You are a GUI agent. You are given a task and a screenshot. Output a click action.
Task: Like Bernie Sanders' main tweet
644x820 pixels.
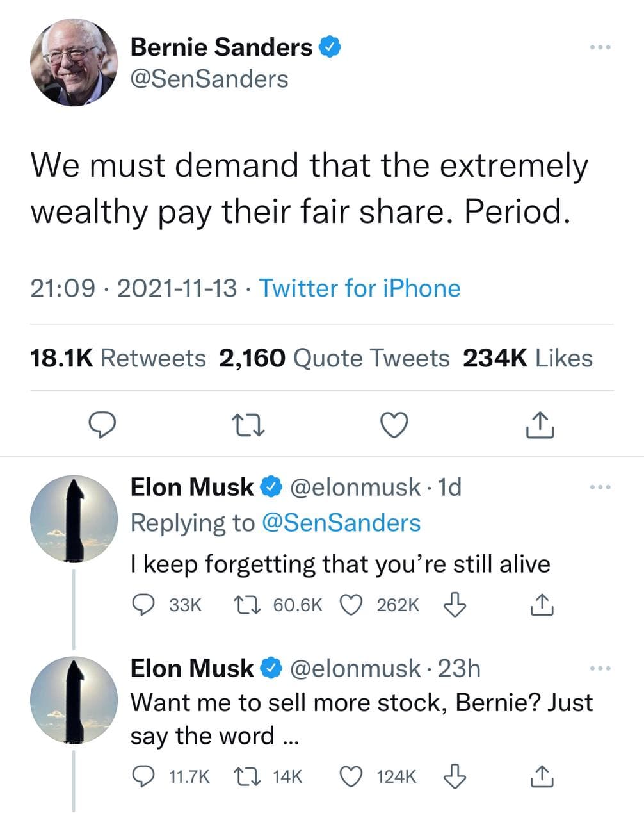point(394,425)
